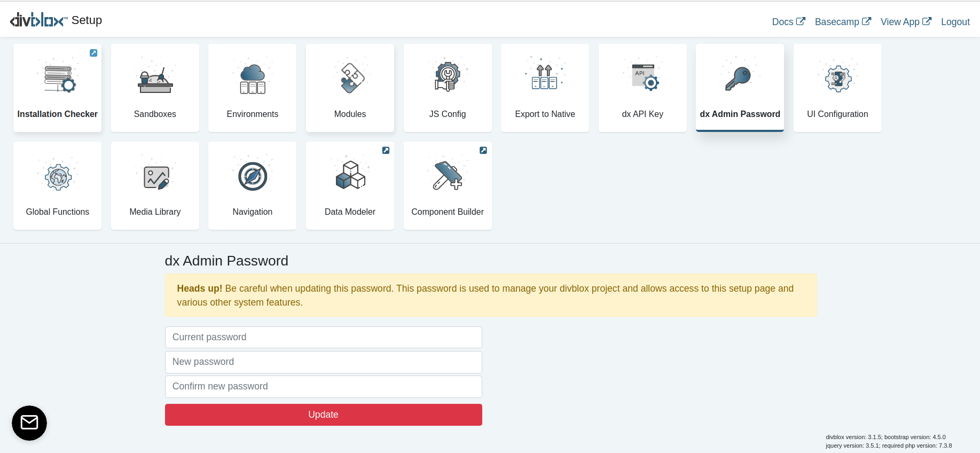Select the Media Library label
980x453 pixels.
tap(155, 212)
